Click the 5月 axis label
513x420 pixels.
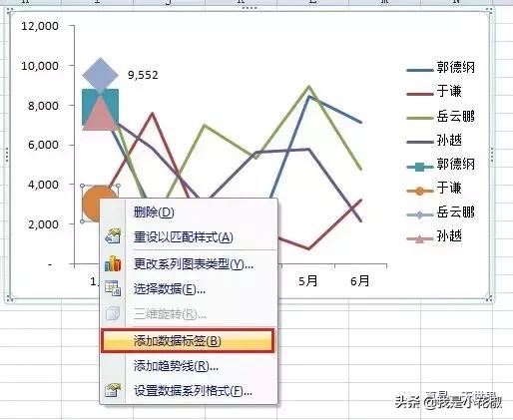tap(307, 281)
